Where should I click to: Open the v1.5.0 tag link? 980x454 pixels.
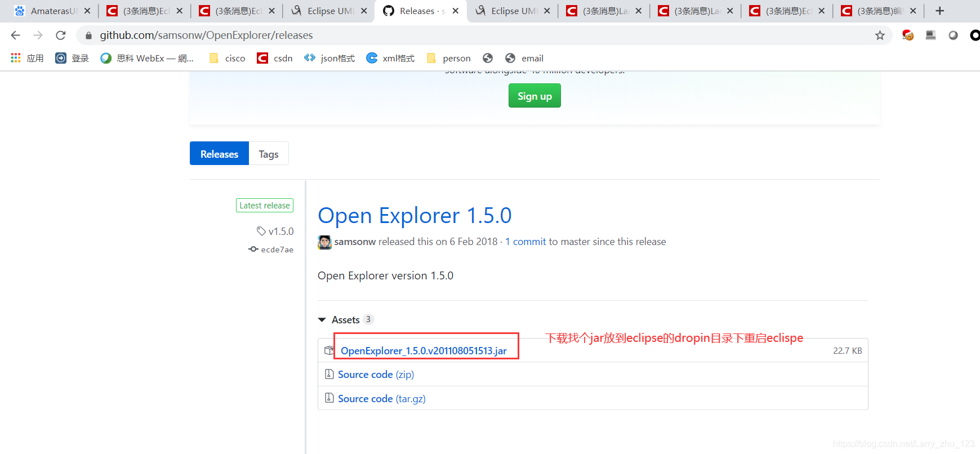tap(275, 231)
